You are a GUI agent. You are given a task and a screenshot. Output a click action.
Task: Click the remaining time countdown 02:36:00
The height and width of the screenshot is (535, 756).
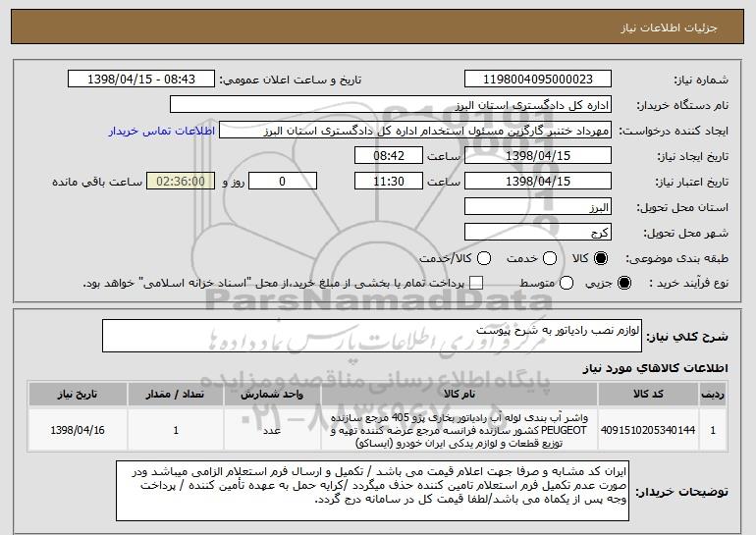[x=181, y=182]
